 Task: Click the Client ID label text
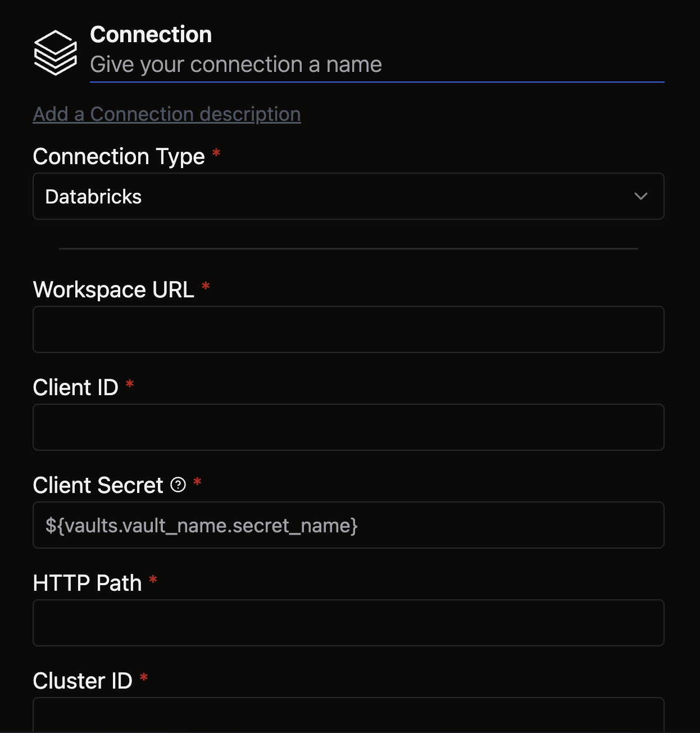pyautogui.click(x=76, y=387)
